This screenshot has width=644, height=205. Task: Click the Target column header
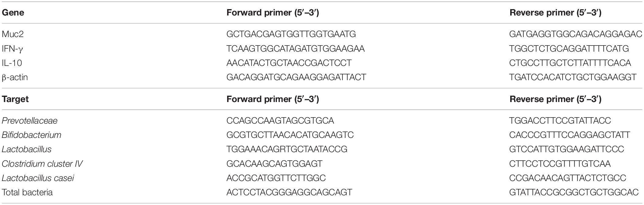15,99
